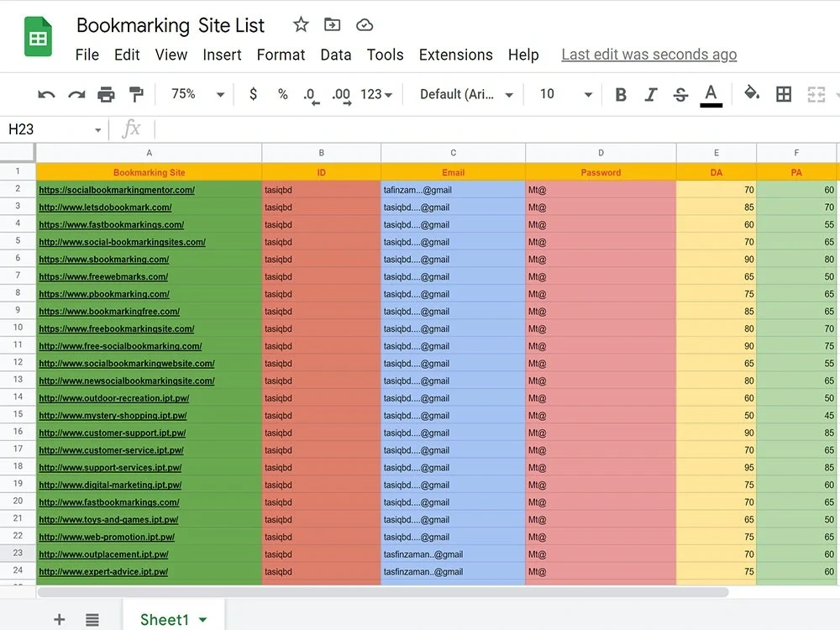Image resolution: width=840 pixels, height=630 pixels.
Task: Select row 23 header
Action: tap(18, 553)
